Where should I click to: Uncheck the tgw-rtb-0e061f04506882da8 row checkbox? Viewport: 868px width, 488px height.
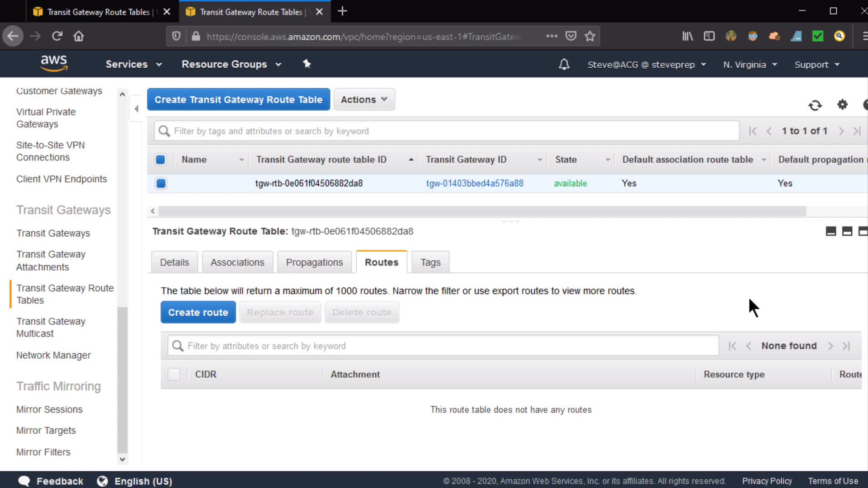[x=160, y=183]
